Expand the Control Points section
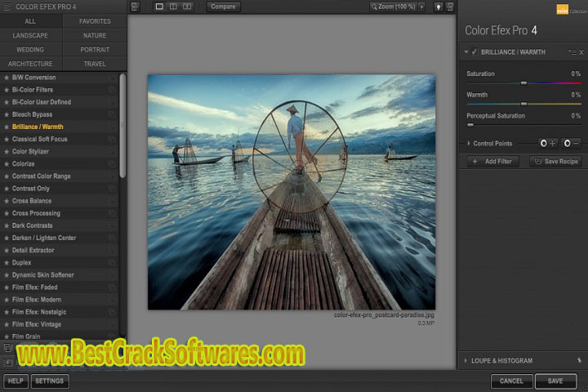The height and width of the screenshot is (392, 588). (x=469, y=143)
